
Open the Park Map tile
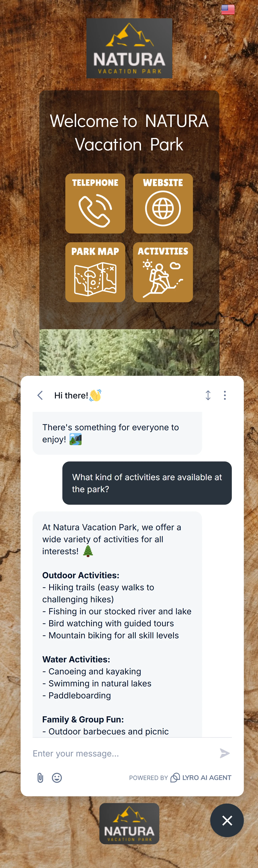tap(95, 272)
